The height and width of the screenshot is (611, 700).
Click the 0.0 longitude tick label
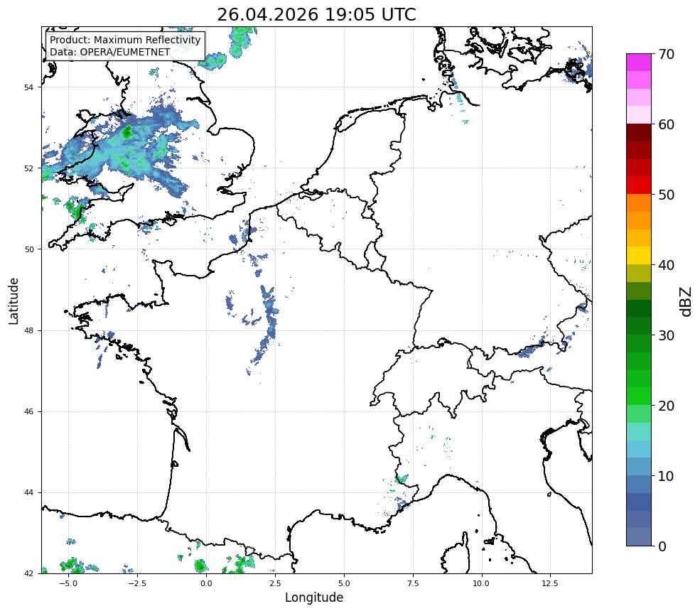[x=206, y=583]
